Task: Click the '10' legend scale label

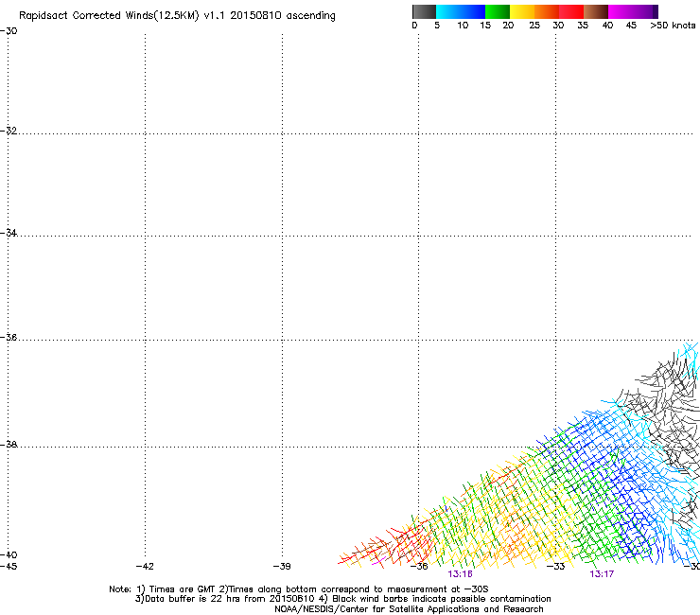Action: [463, 26]
